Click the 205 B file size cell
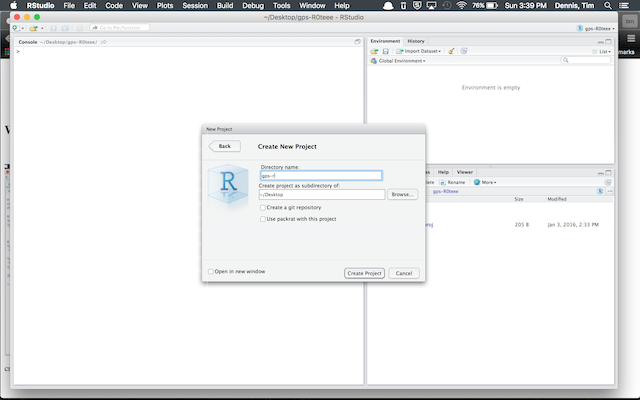The width and height of the screenshot is (640, 400). tap(522, 225)
